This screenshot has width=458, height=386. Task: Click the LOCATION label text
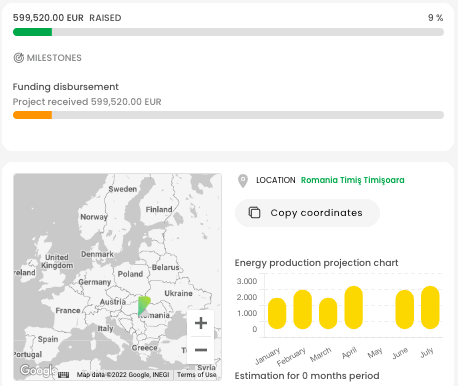click(276, 180)
